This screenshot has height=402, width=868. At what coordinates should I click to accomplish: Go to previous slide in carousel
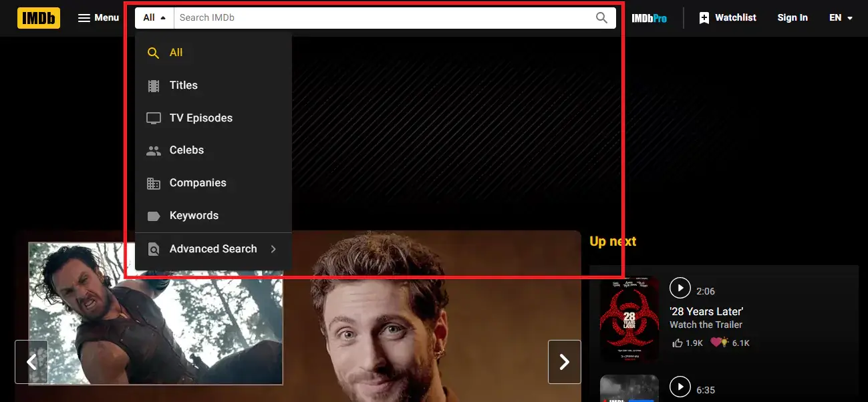coord(31,362)
